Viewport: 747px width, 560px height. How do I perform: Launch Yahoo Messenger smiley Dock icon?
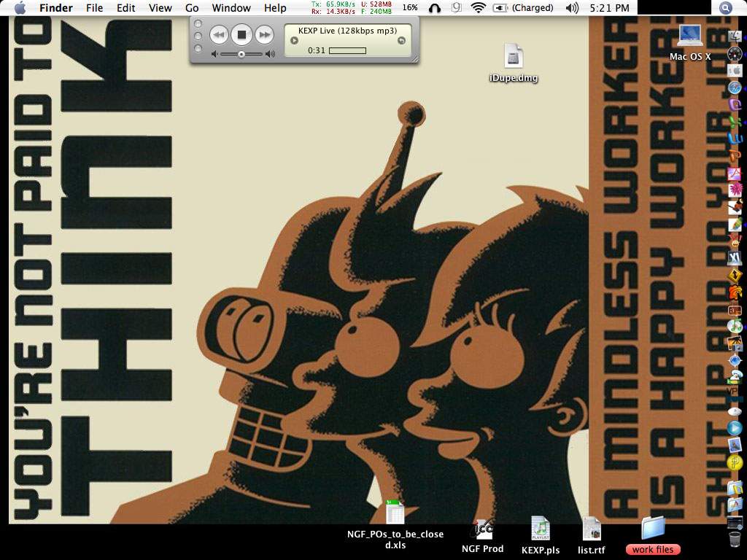coord(735,241)
